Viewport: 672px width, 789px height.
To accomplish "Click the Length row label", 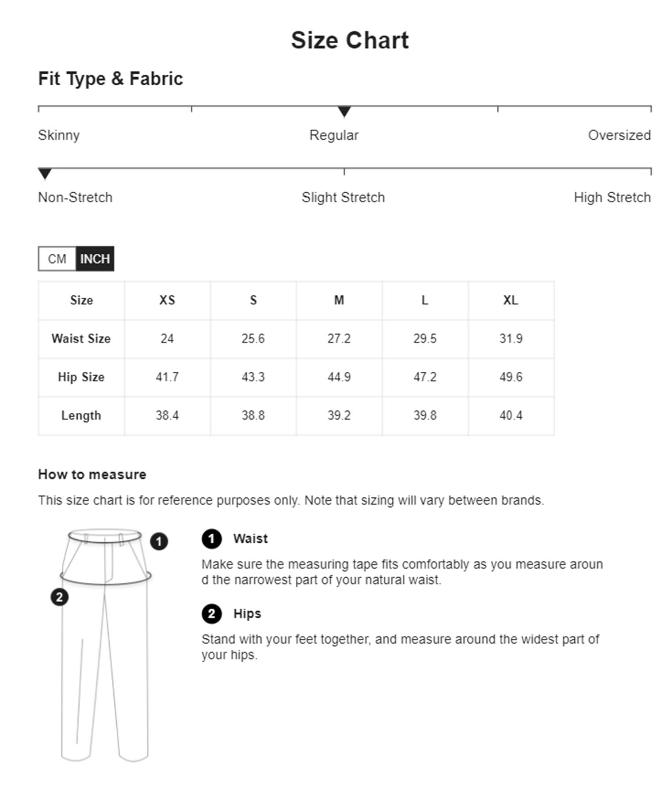I will pyautogui.click(x=81, y=415).
